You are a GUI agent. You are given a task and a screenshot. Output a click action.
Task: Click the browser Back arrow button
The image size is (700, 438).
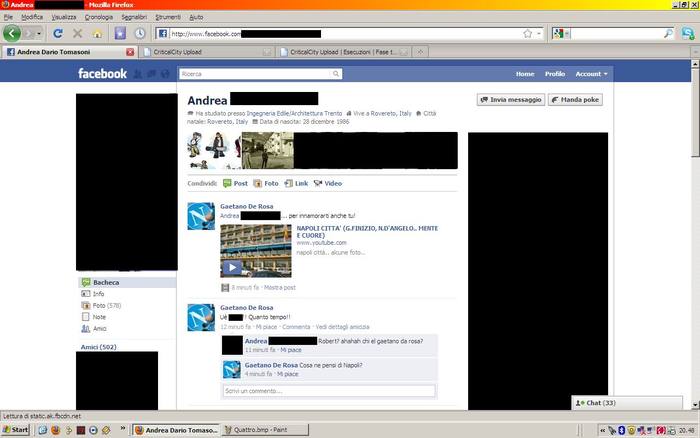[12, 33]
